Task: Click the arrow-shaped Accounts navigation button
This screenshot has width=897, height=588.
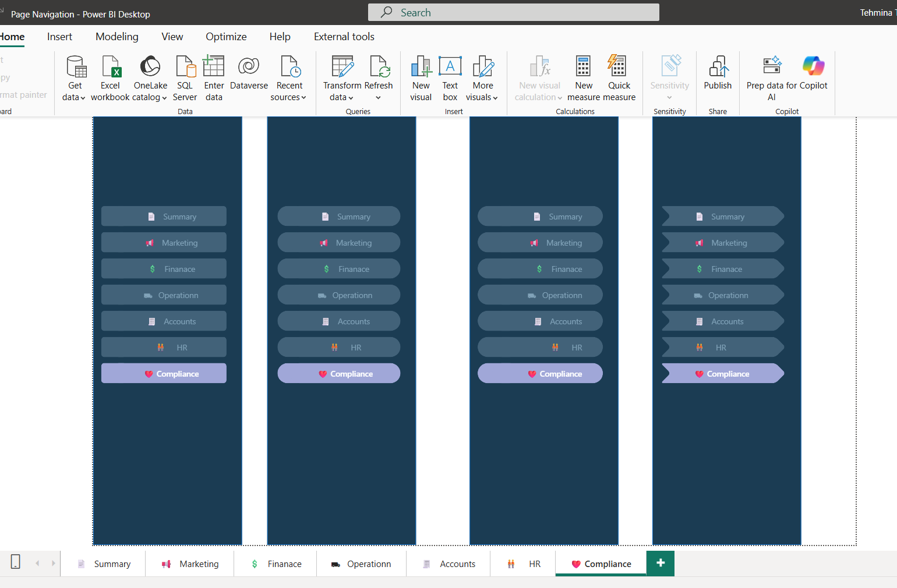Action: [722, 321]
